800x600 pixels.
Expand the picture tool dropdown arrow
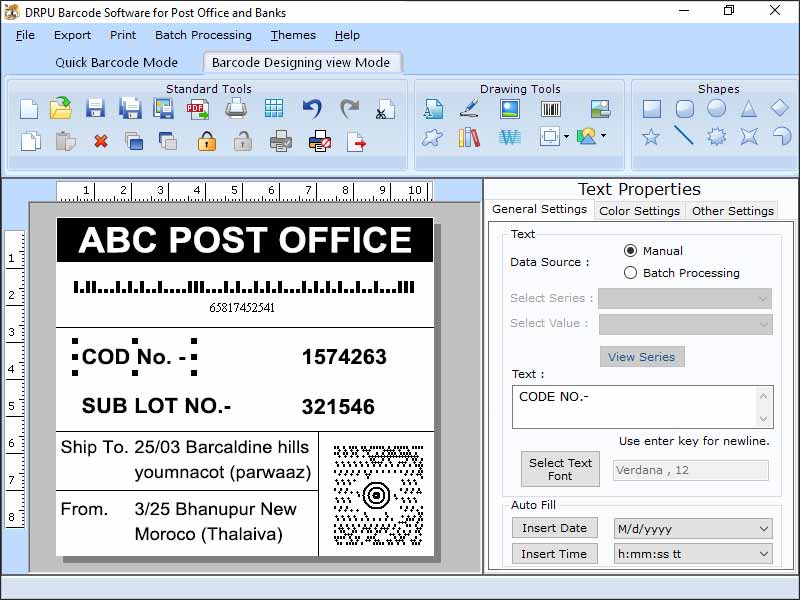tap(603, 136)
